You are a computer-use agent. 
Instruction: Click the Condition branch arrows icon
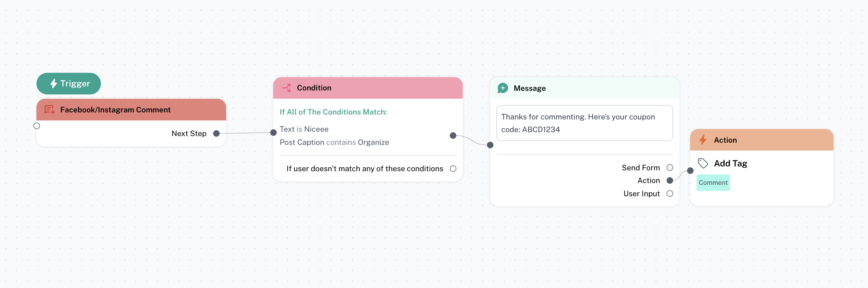tap(286, 88)
